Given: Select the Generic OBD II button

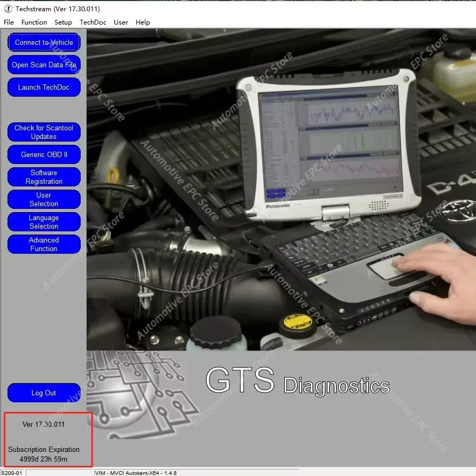Looking at the screenshot, I should tap(44, 154).
